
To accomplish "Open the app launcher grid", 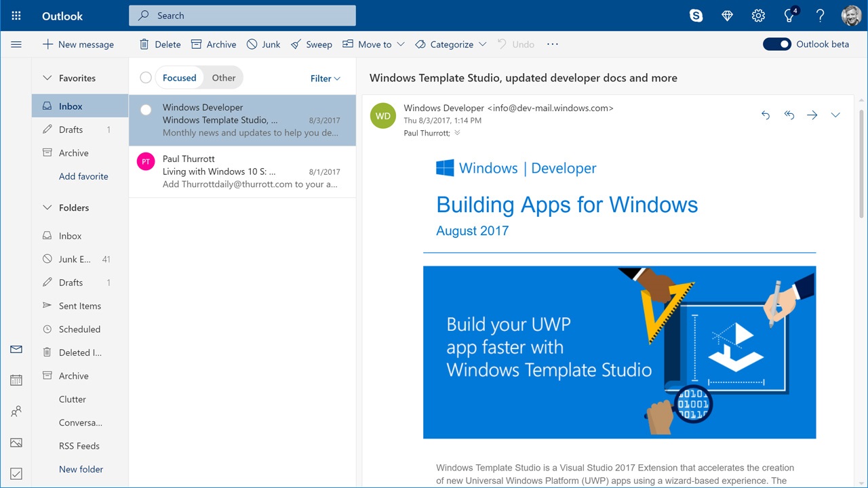I will (16, 16).
